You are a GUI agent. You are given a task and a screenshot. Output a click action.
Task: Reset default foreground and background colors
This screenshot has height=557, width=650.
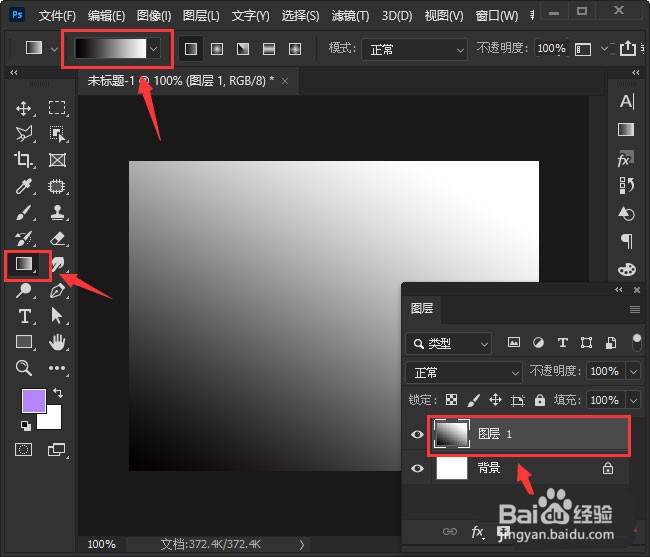click(x=26, y=426)
